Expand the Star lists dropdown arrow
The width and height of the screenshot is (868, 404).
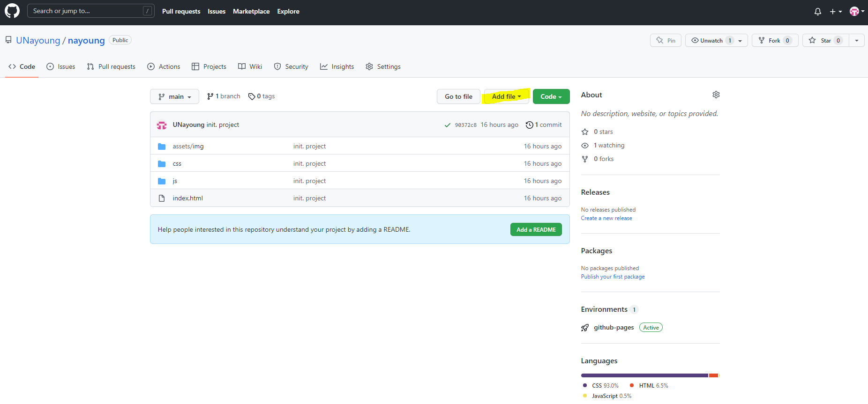tap(857, 40)
